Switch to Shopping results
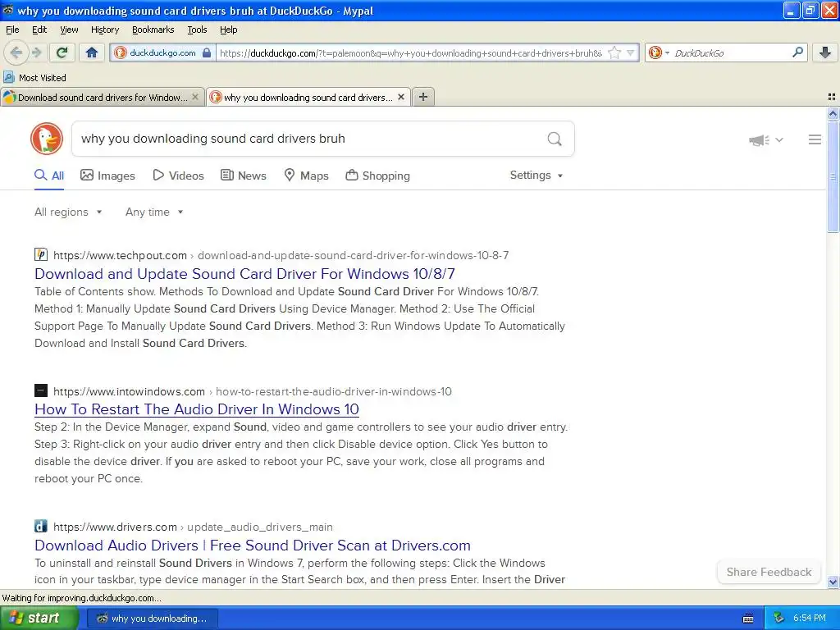840x630 pixels. 377,176
